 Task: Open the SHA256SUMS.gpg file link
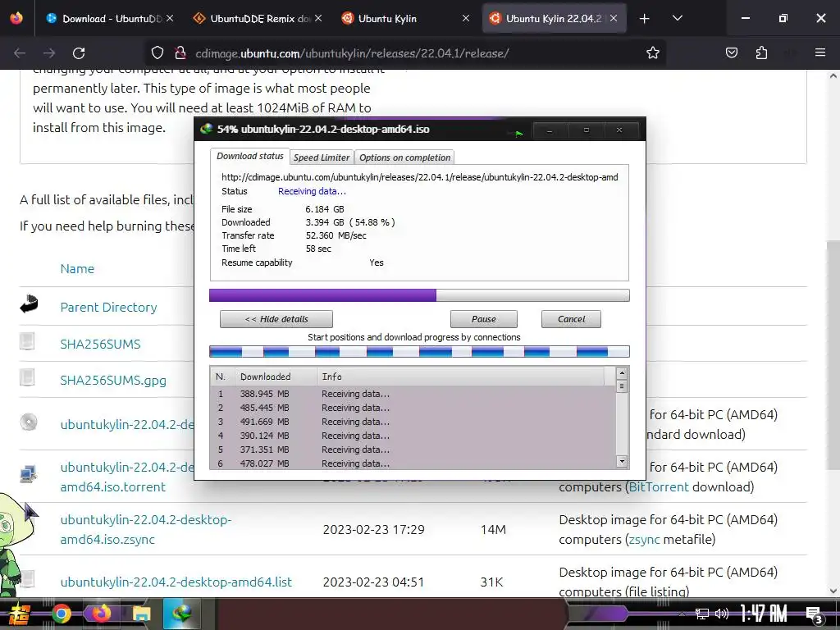point(113,381)
